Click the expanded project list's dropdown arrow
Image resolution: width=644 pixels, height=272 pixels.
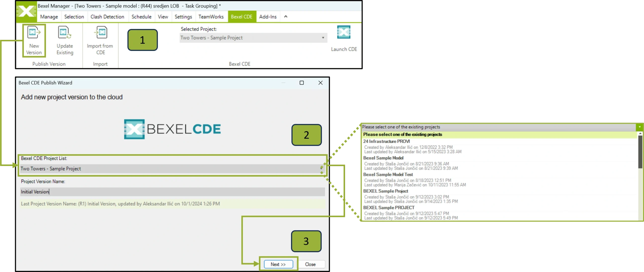pyautogui.click(x=639, y=127)
